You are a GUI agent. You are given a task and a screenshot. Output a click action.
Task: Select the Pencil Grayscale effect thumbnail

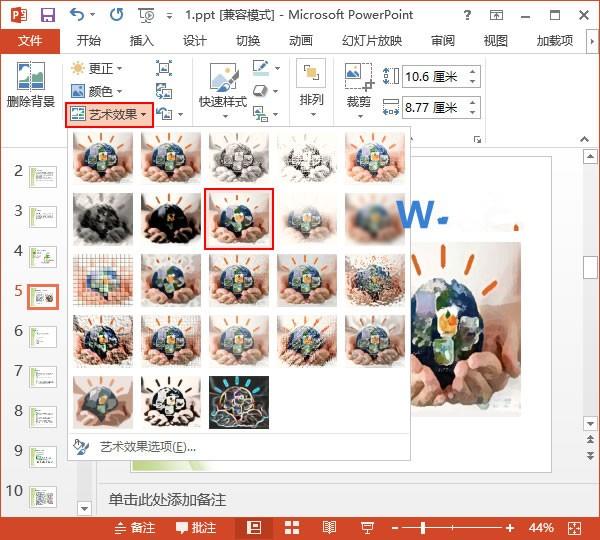(239, 158)
